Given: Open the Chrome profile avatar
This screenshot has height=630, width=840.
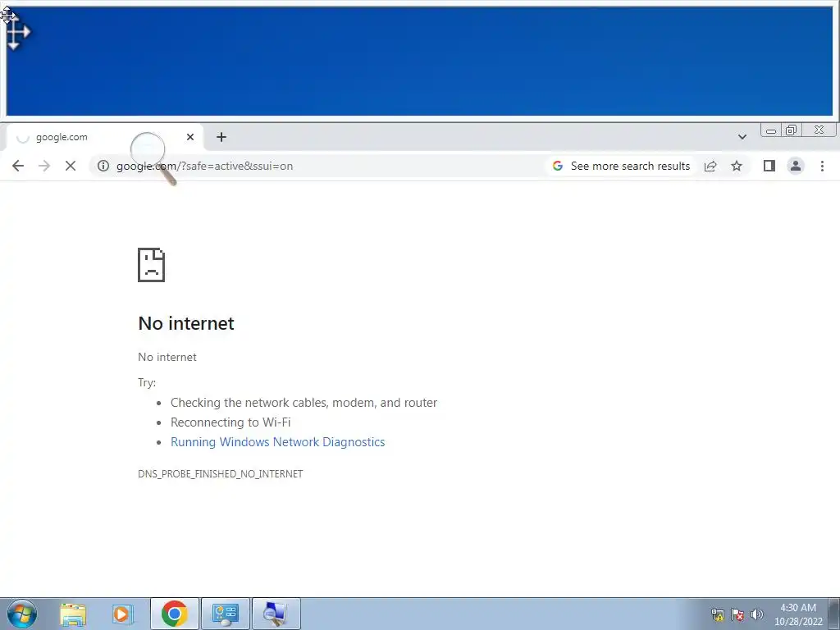Looking at the screenshot, I should coord(796,166).
